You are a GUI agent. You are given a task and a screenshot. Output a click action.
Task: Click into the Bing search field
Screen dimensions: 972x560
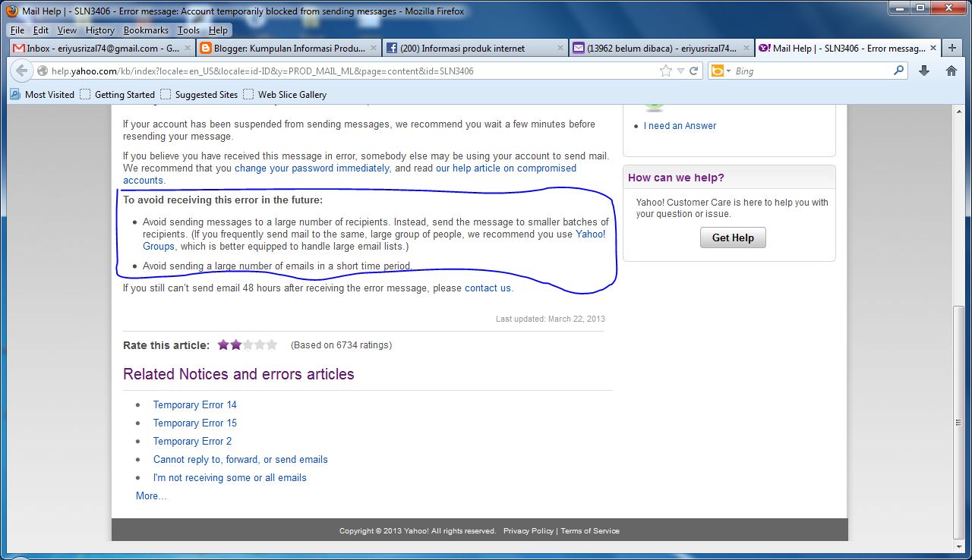point(813,71)
